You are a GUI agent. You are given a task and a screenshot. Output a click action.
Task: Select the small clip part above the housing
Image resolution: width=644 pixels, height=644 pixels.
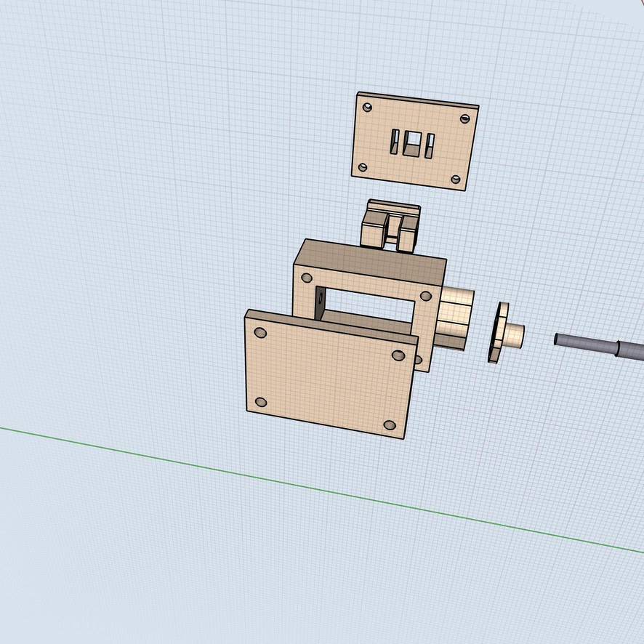point(390,225)
